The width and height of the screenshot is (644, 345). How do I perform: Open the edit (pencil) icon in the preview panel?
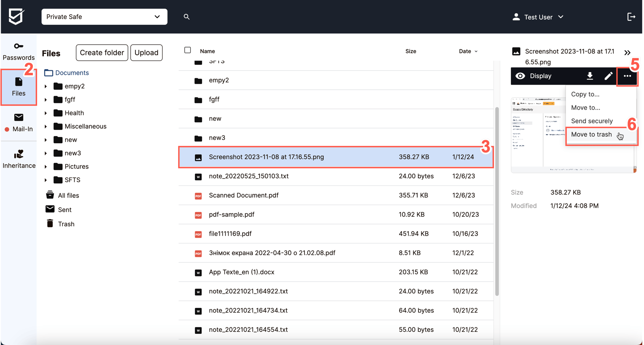pos(609,76)
